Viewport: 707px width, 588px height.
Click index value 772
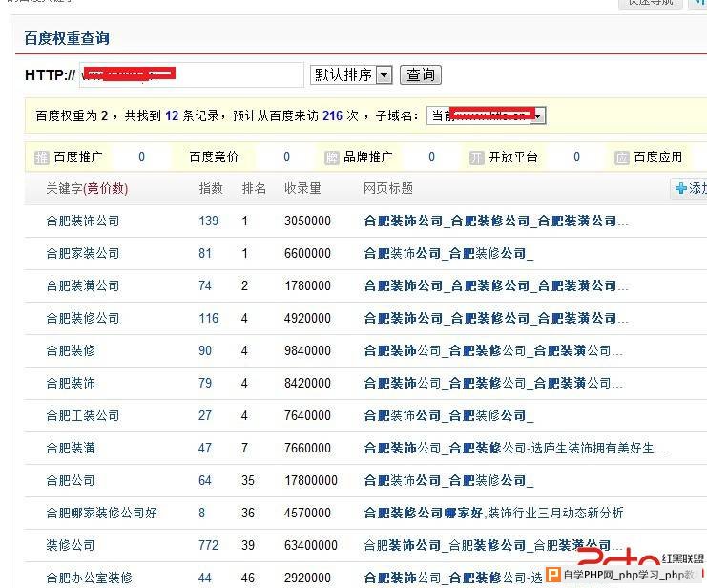click(209, 546)
